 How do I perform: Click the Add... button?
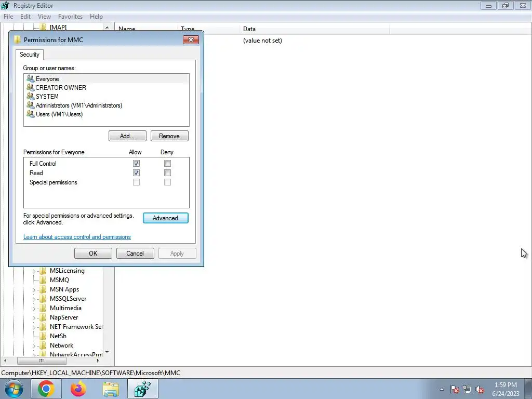[x=127, y=136]
